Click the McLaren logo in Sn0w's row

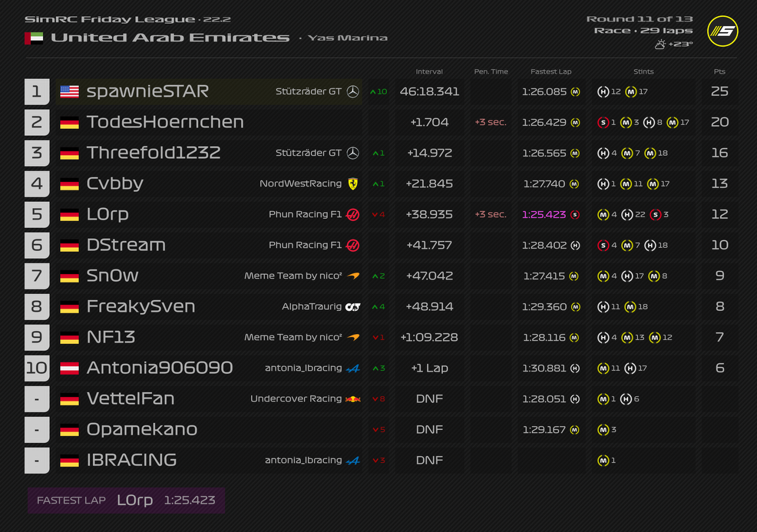click(x=352, y=276)
